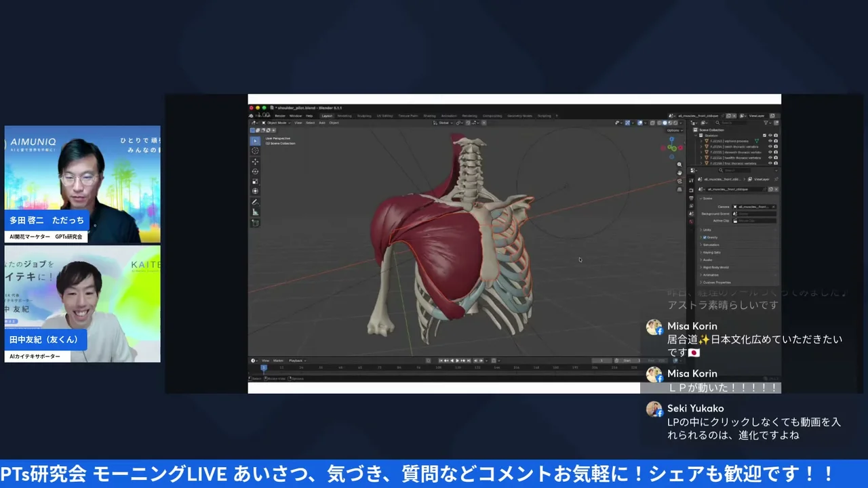Click the viewport pan hand icon
Viewport: 868px width, 488px height.
679,173
